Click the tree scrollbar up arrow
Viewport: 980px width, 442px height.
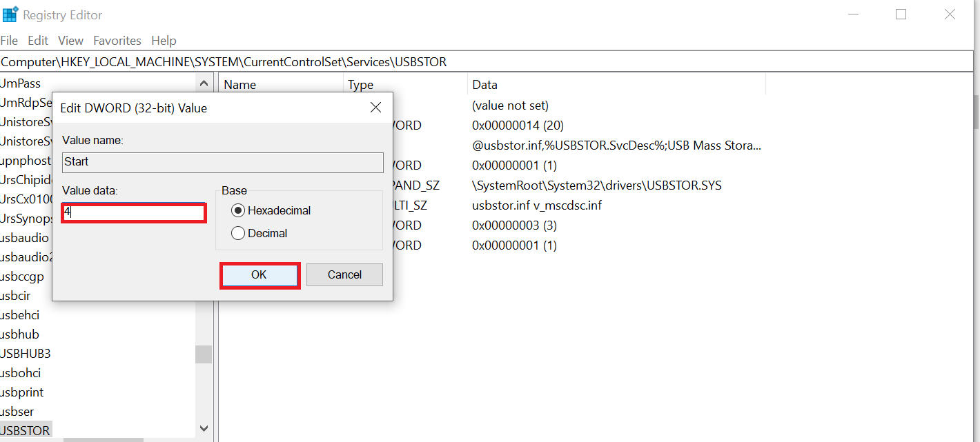pos(204,84)
